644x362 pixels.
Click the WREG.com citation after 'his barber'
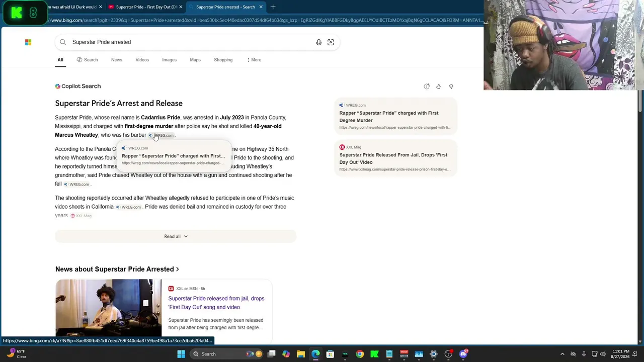[161, 135]
